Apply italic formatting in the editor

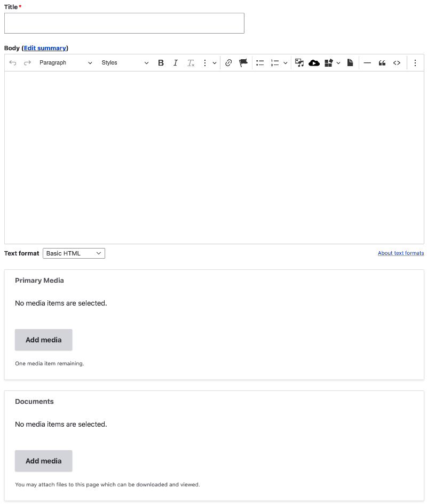tap(175, 63)
